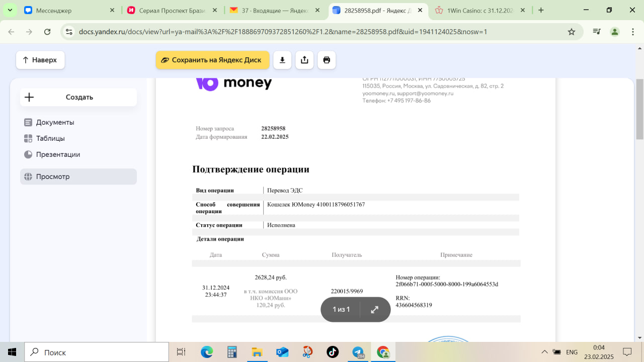Image resolution: width=644 pixels, height=362 pixels.
Task: Bookmark this page with the star icon
Action: tap(572, 32)
